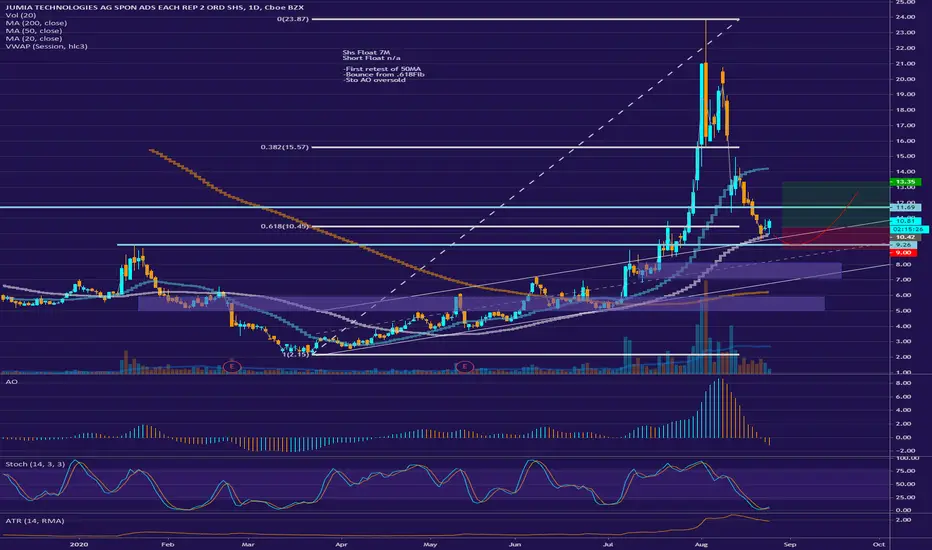The height and width of the screenshot is (550, 932).
Task: Click the 10.81 current price tag
Action: point(905,221)
